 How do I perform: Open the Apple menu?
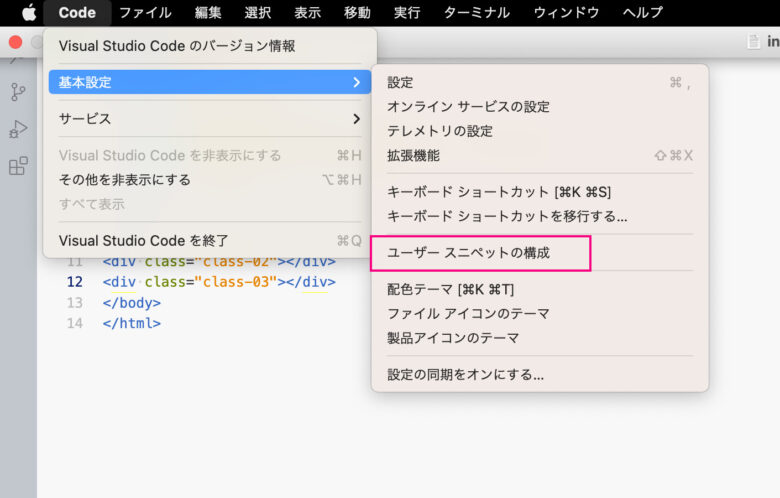pyautogui.click(x=29, y=12)
